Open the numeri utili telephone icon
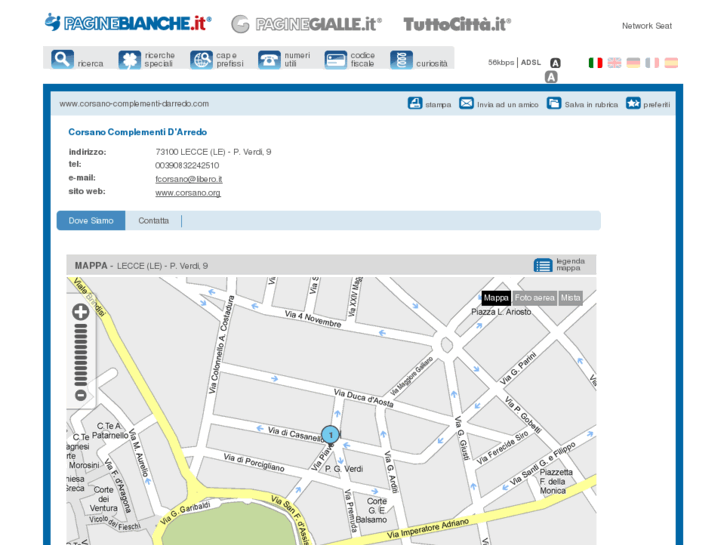 (x=269, y=60)
